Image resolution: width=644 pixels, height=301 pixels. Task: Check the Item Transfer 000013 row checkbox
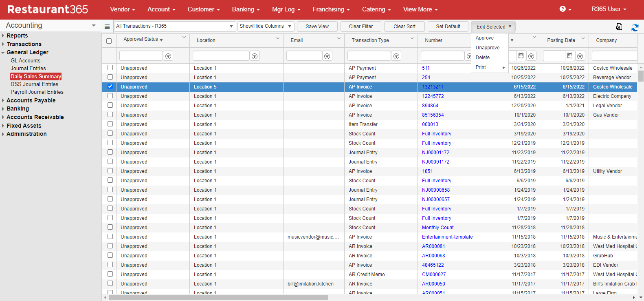(x=110, y=124)
